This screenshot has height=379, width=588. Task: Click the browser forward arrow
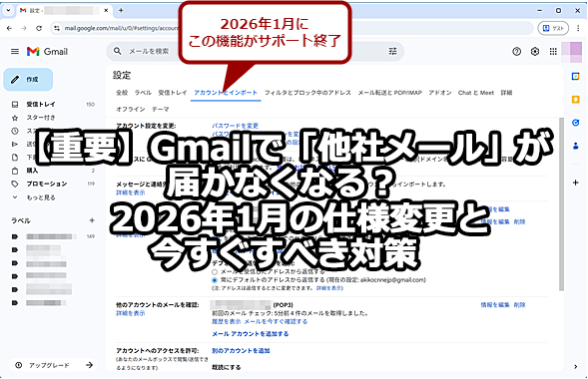(24, 28)
